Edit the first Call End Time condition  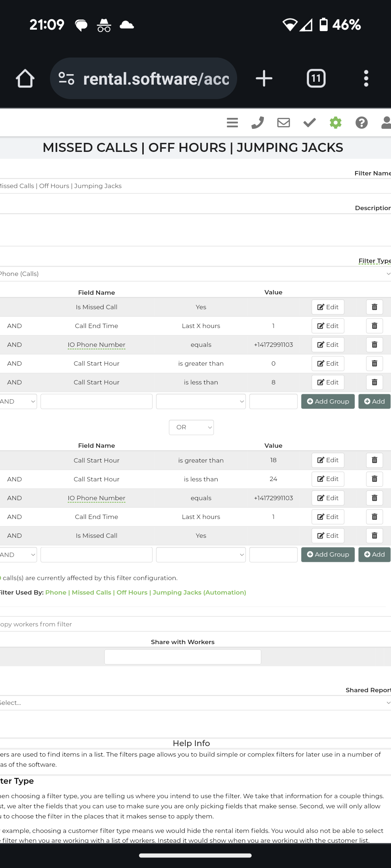[328, 326]
